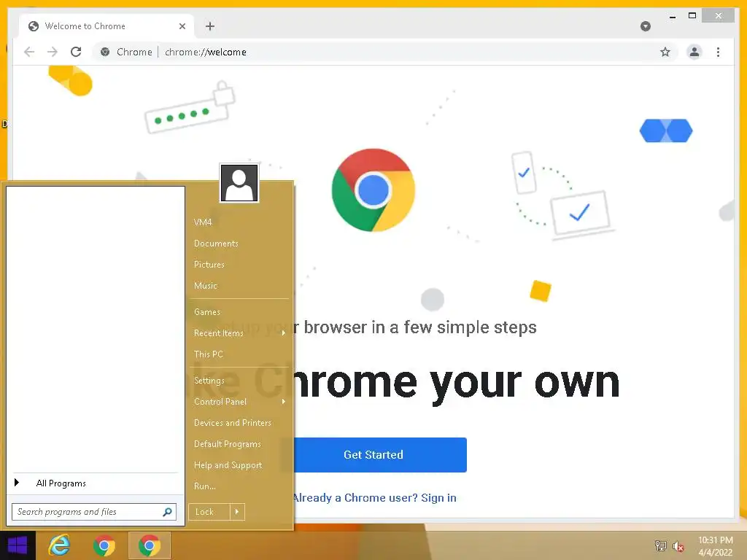Click the first Chrome taskbar icon
The image size is (747, 560).
coord(104,545)
